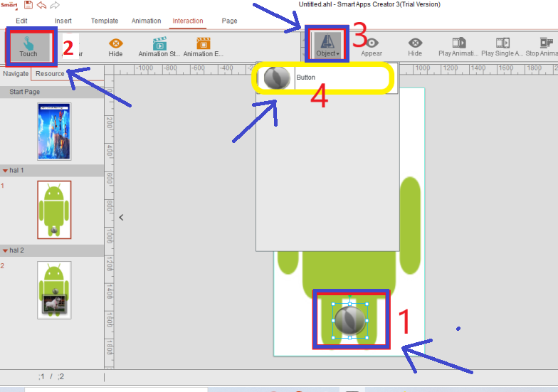This screenshot has width=558, height=392.
Task: Click the Undo arrow icon
Action: tap(41, 6)
